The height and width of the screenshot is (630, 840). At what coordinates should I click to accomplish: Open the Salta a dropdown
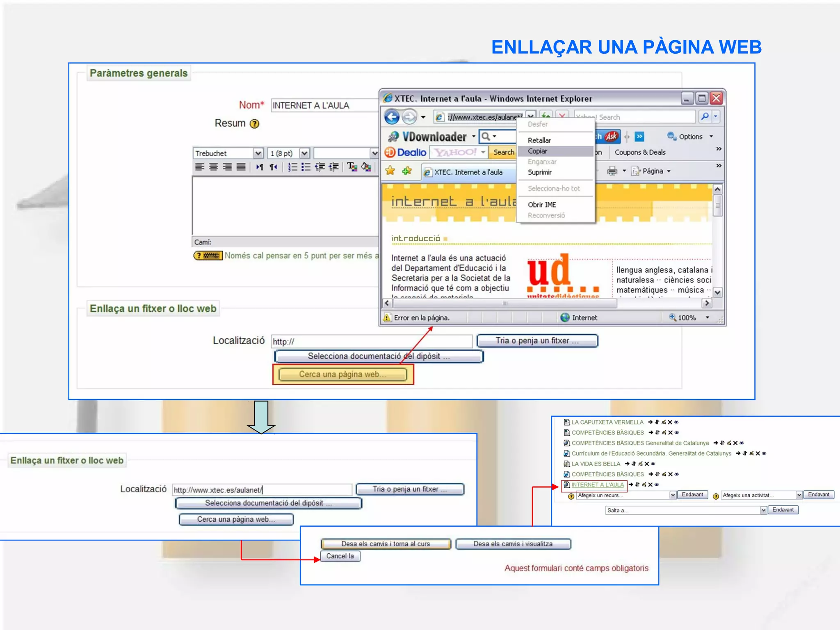coord(763,510)
